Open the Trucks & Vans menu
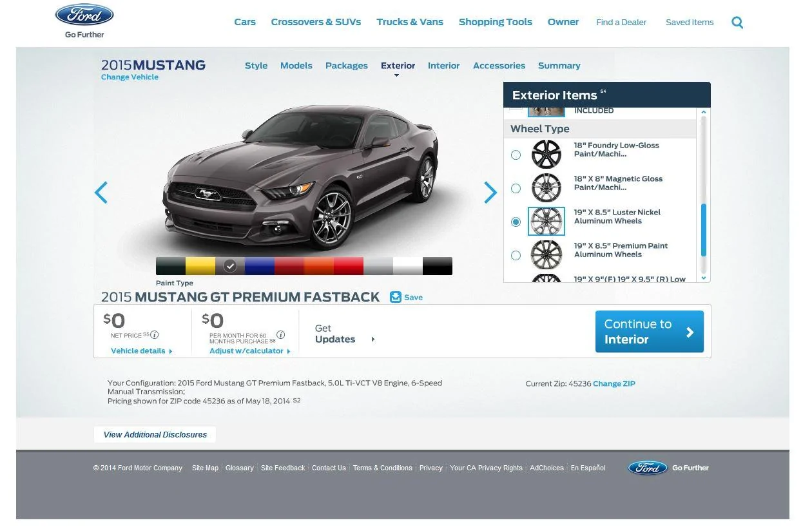 point(410,22)
